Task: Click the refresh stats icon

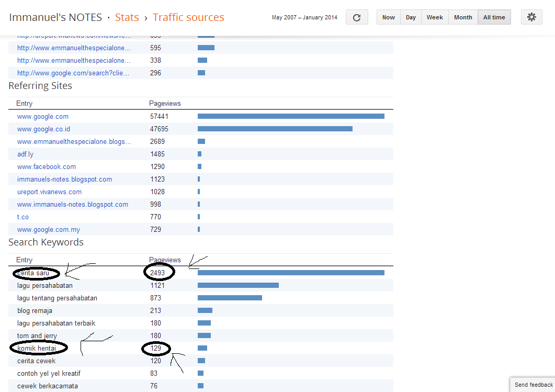Action: click(357, 17)
